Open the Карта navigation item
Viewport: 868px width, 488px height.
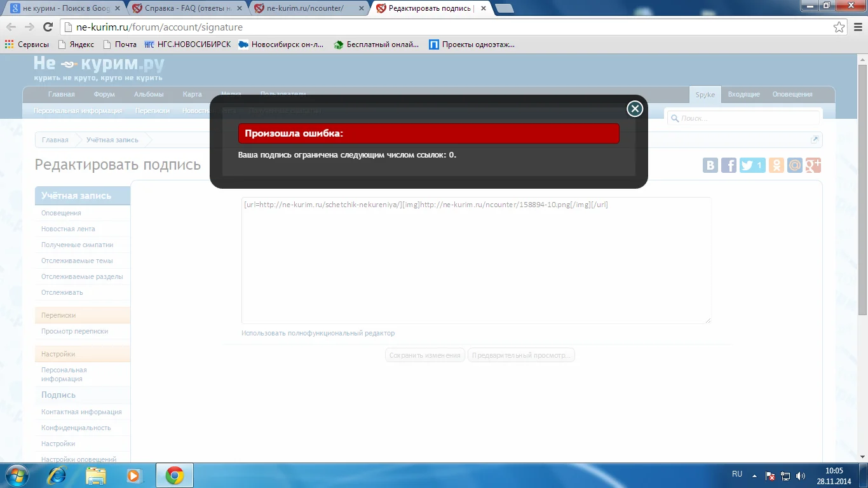pos(193,94)
